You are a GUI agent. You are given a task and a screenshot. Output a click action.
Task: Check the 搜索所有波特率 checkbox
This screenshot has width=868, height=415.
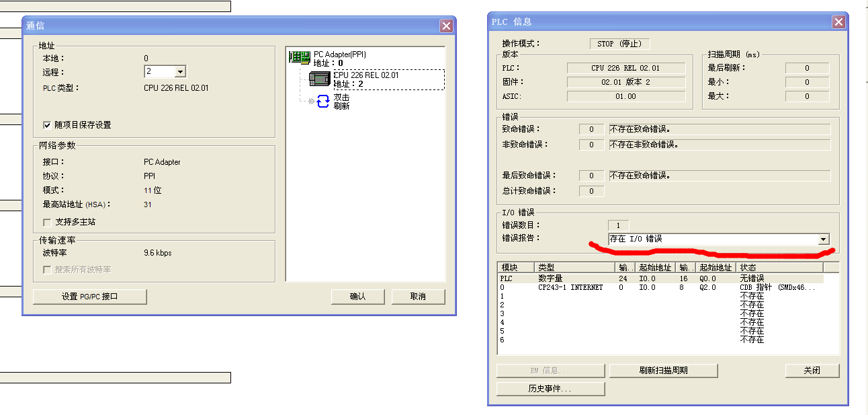click(x=47, y=270)
